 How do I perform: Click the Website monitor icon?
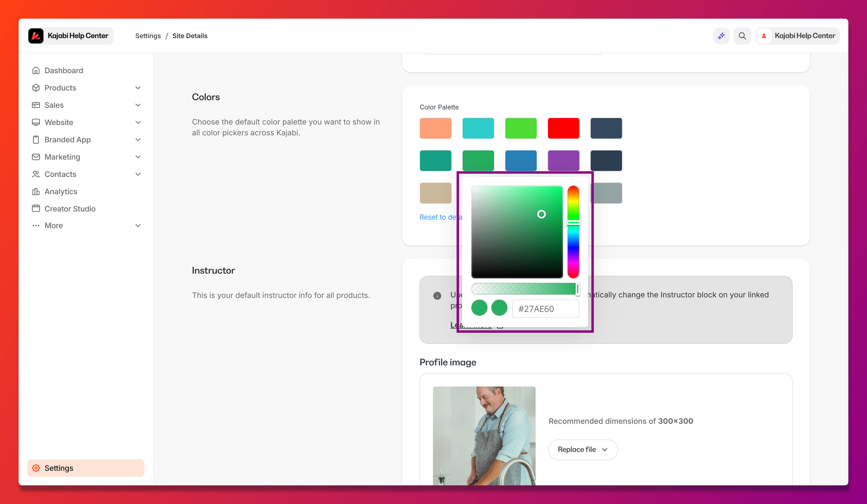(36, 122)
